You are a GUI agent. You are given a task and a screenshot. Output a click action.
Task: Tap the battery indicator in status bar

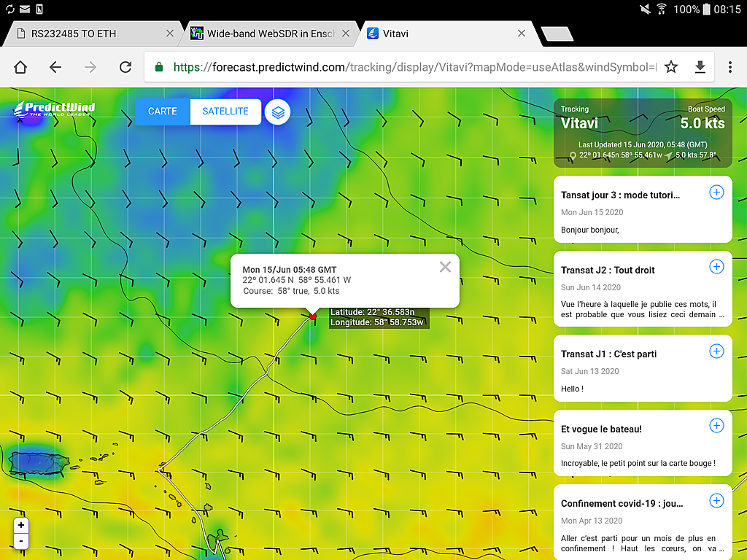pyautogui.click(x=706, y=9)
